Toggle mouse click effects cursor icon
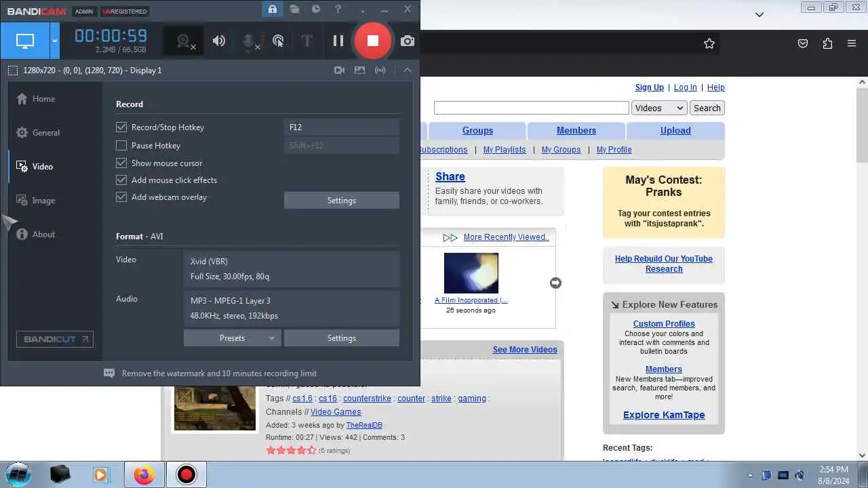868x488 pixels. pyautogui.click(x=278, y=41)
